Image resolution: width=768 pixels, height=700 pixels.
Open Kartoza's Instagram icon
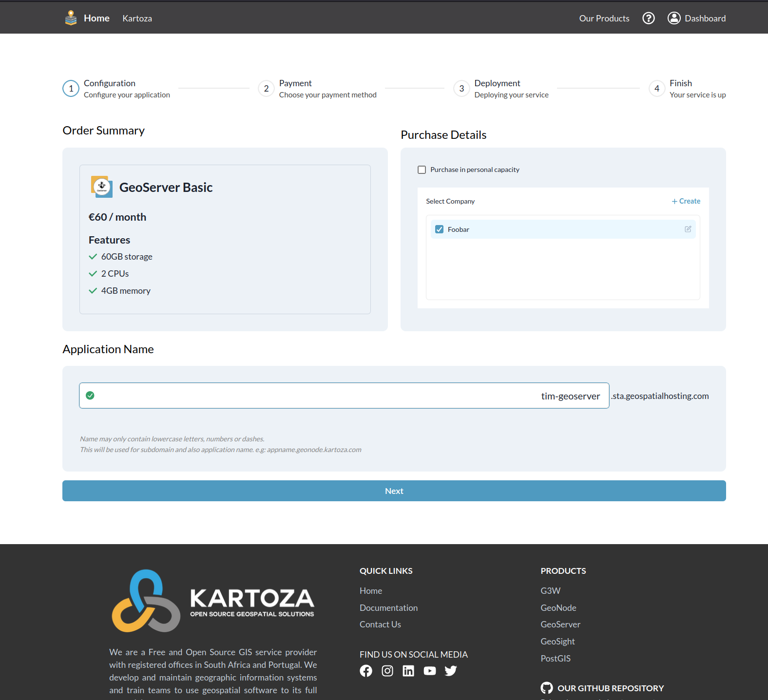click(x=387, y=671)
